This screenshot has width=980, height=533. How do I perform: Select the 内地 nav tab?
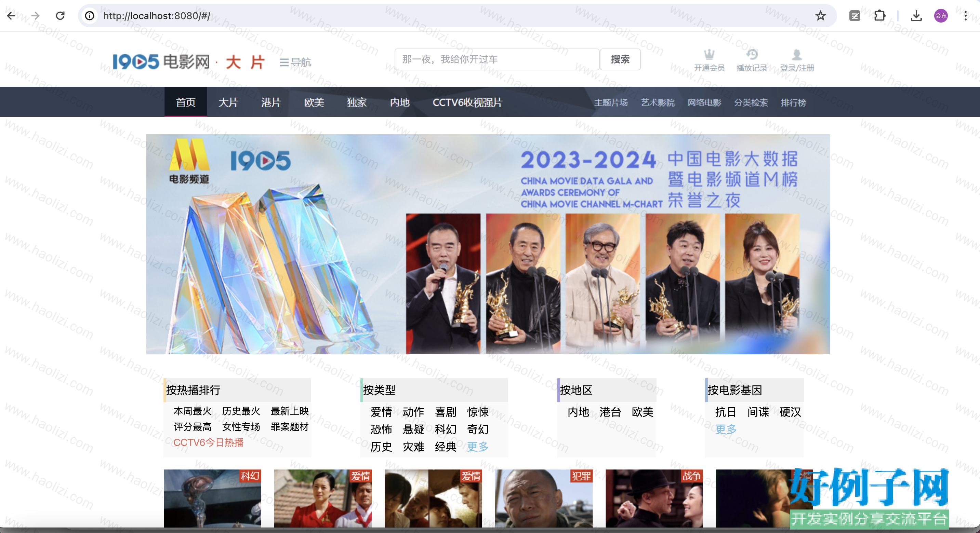(399, 102)
